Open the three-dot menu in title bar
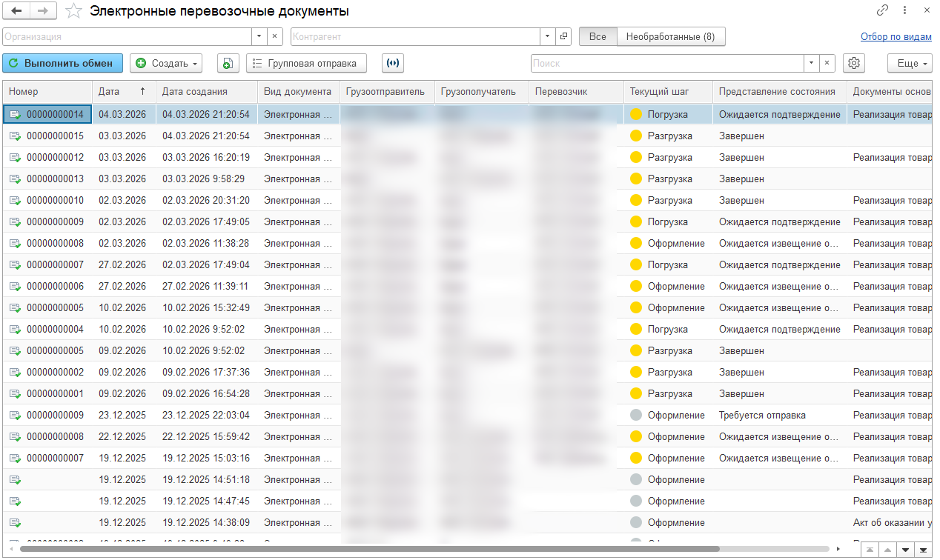 tap(904, 10)
